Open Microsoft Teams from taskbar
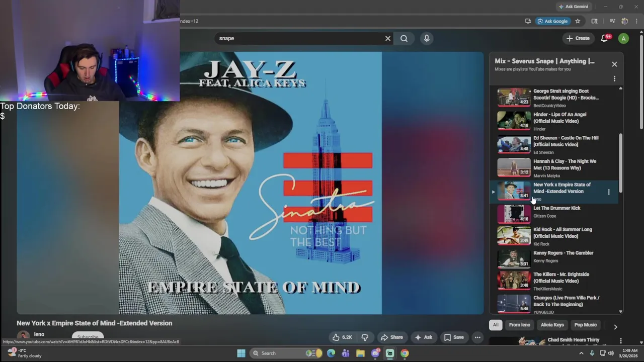The height and width of the screenshot is (362, 644). tap(346, 353)
